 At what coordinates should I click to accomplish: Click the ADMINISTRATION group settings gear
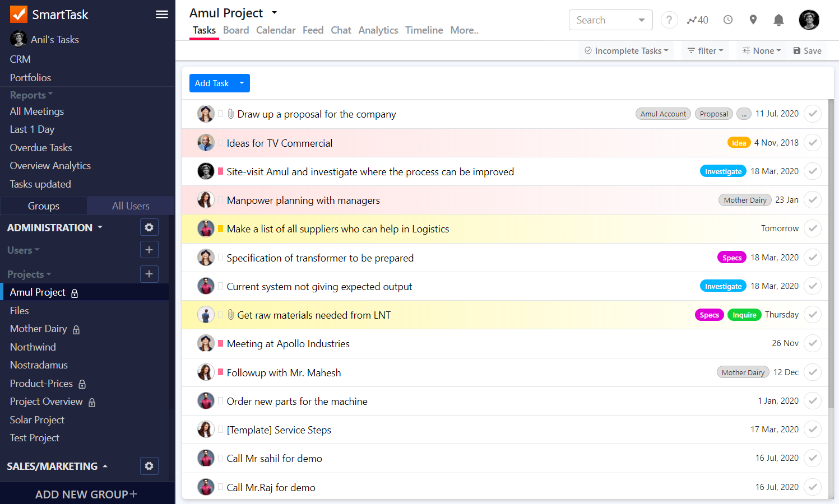[149, 227]
